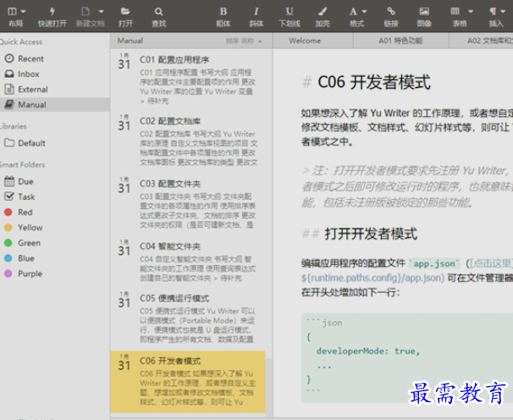This screenshot has height=420, width=513.
Task: Expand the 新建文档 dropdown arrow
Action: [x=101, y=12]
